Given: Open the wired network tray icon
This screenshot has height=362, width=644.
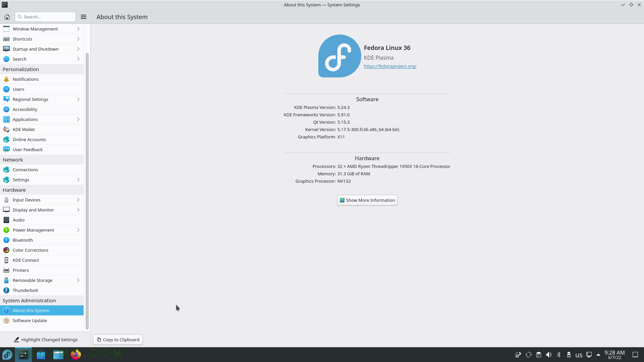Looking at the screenshot, I should [589, 355].
